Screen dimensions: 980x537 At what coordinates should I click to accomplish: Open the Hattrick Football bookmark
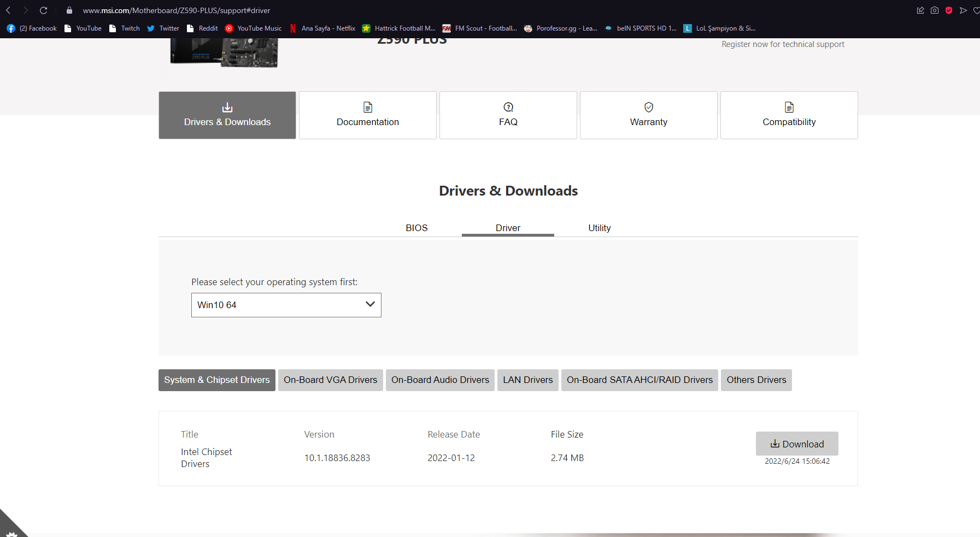tap(399, 28)
